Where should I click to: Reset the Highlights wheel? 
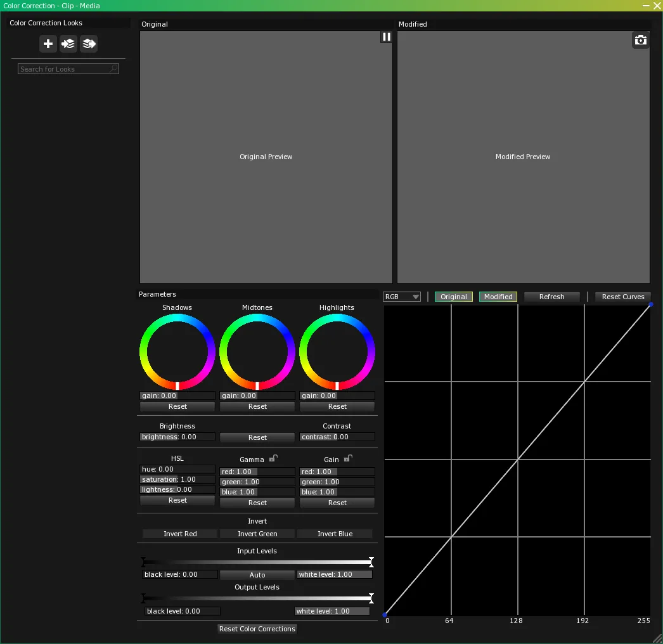(337, 406)
